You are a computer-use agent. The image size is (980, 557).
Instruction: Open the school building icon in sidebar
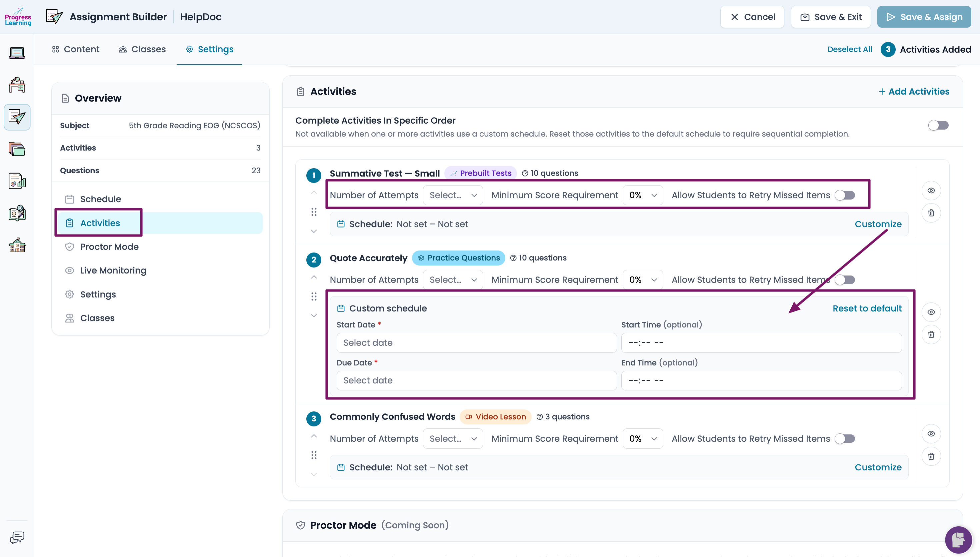pos(17,245)
